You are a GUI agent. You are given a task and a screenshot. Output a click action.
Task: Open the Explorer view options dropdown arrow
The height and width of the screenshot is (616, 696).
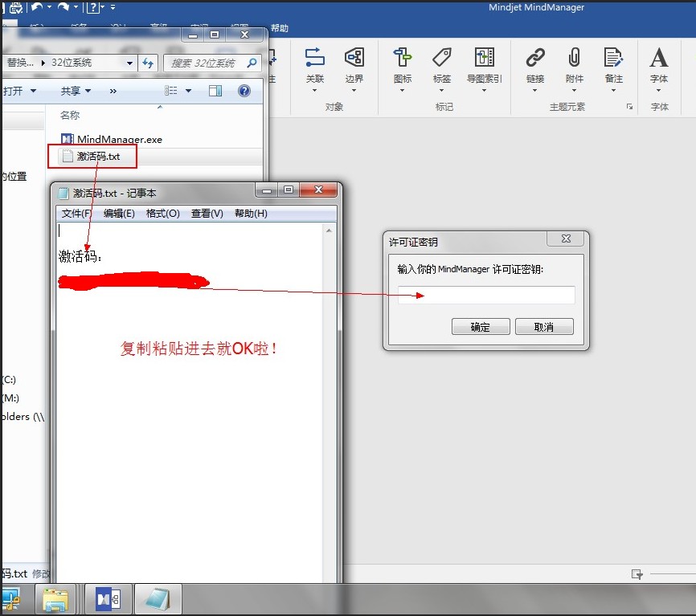pyautogui.click(x=188, y=91)
